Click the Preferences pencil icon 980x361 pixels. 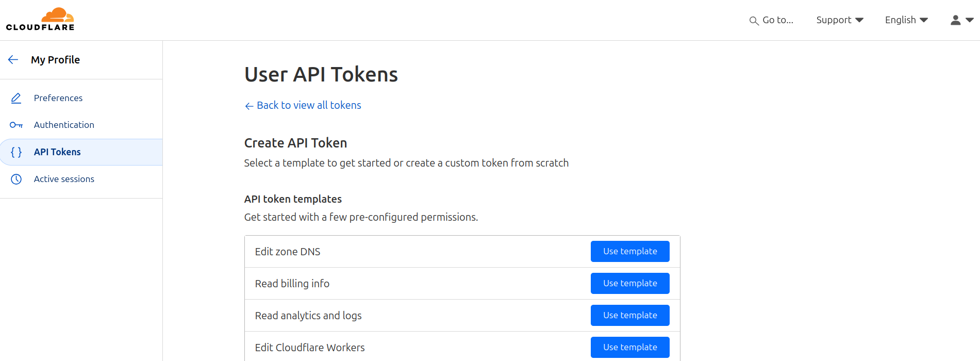(x=16, y=98)
